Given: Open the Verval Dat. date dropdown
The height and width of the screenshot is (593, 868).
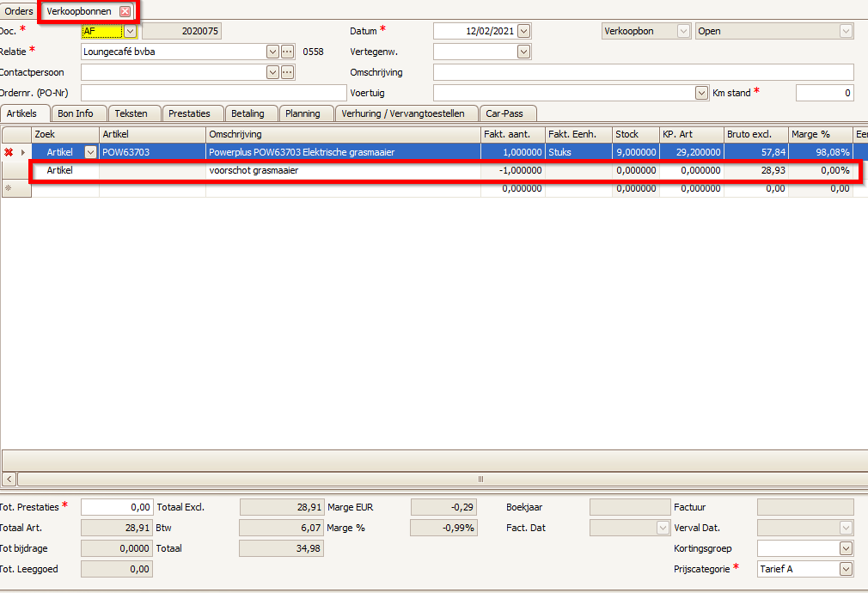Looking at the screenshot, I should pyautogui.click(x=846, y=529).
